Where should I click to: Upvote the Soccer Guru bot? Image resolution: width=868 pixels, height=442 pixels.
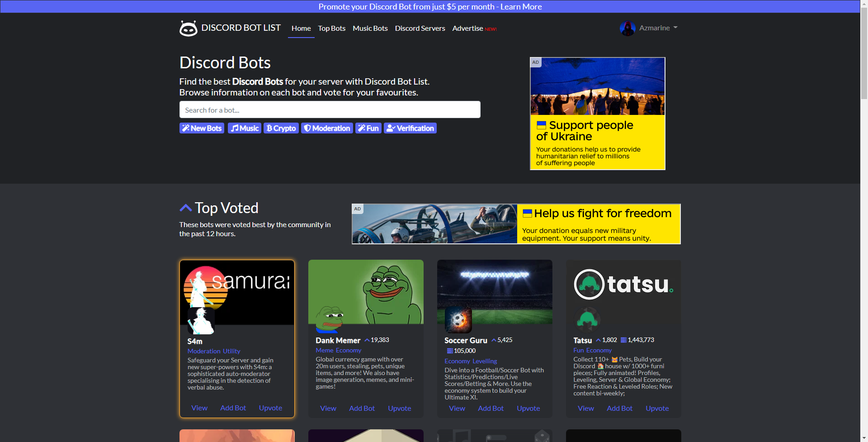(528, 408)
